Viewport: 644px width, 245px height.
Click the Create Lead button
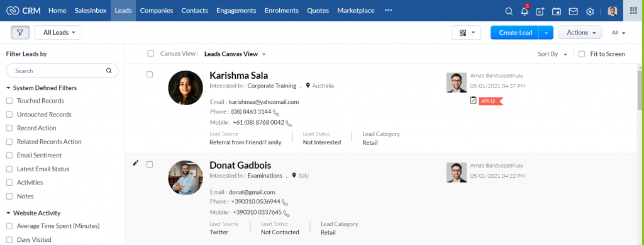pos(515,33)
